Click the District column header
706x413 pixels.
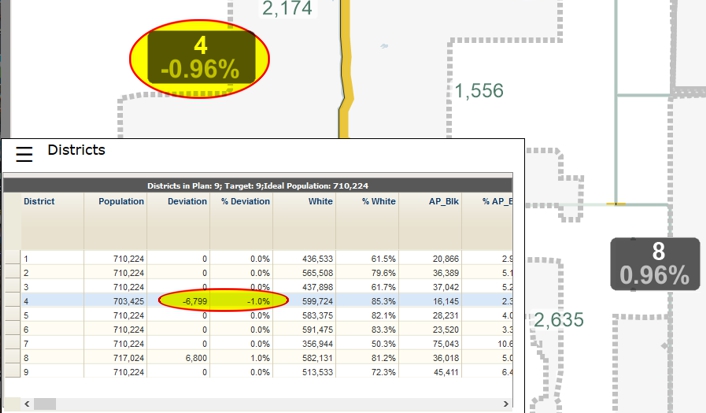point(40,201)
